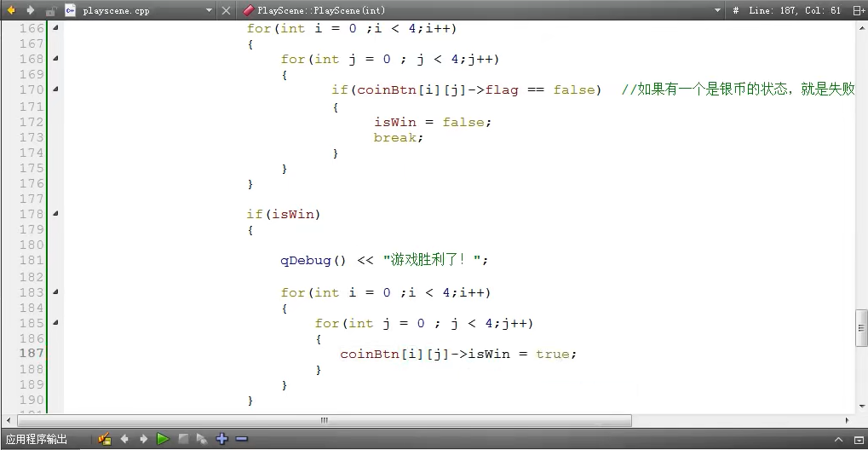The image size is (868, 450).
Task: Go forward in editor navigation history
Action: click(30, 10)
